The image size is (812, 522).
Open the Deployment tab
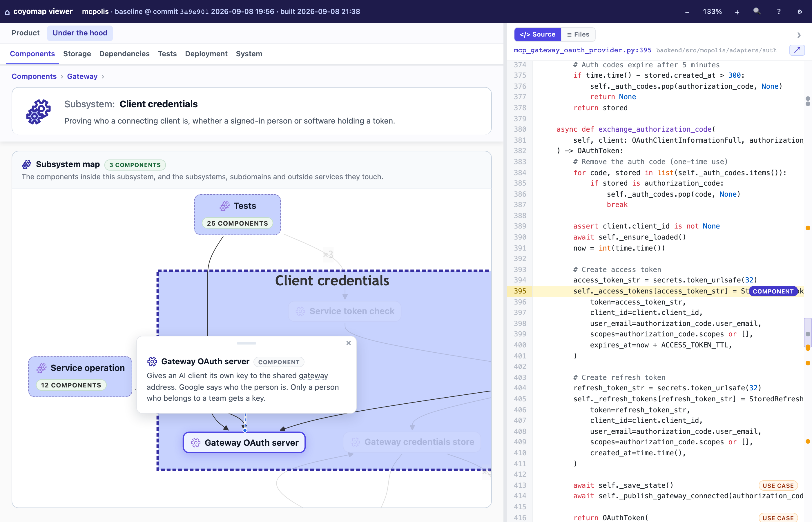(x=206, y=54)
